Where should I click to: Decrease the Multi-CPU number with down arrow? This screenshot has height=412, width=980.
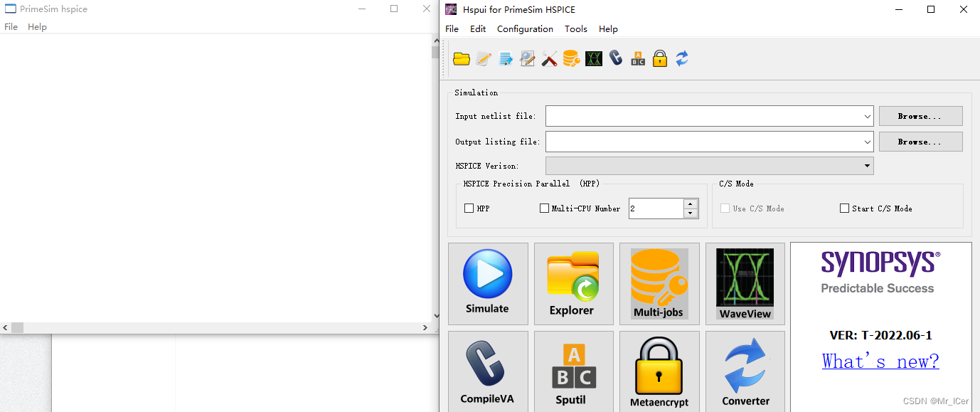691,213
